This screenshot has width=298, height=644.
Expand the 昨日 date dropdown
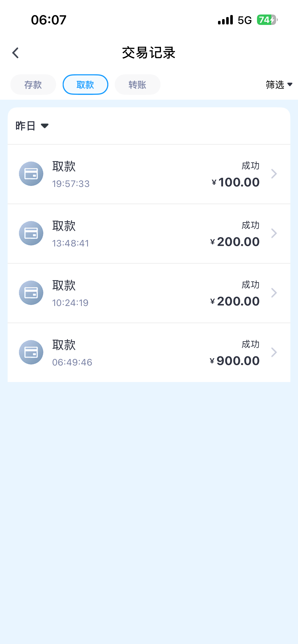[32, 126]
